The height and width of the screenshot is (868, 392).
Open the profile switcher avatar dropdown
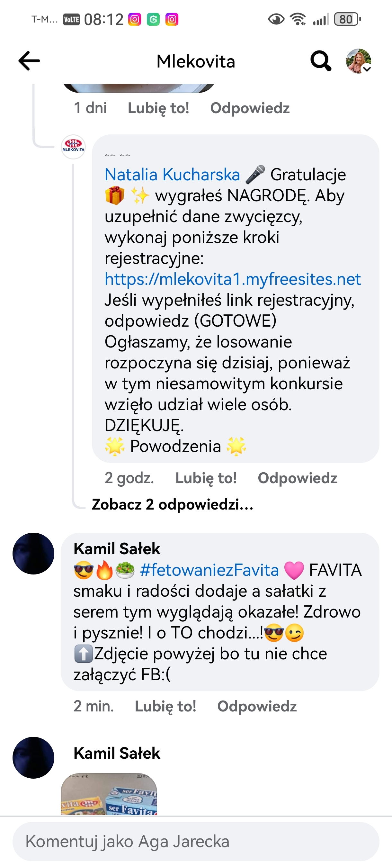tap(359, 61)
